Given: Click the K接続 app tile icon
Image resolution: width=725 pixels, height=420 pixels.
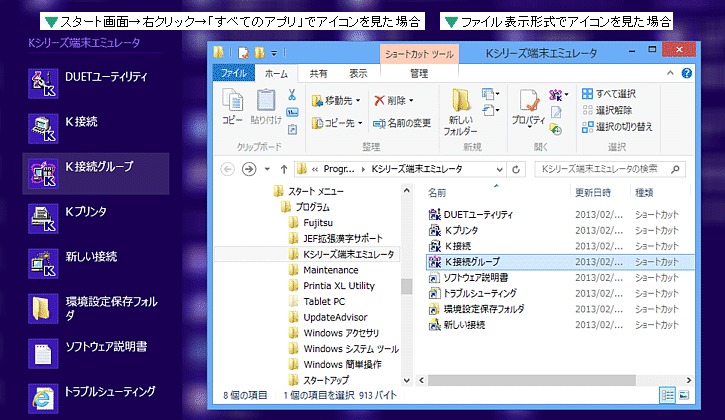Looking at the screenshot, I should (x=42, y=122).
